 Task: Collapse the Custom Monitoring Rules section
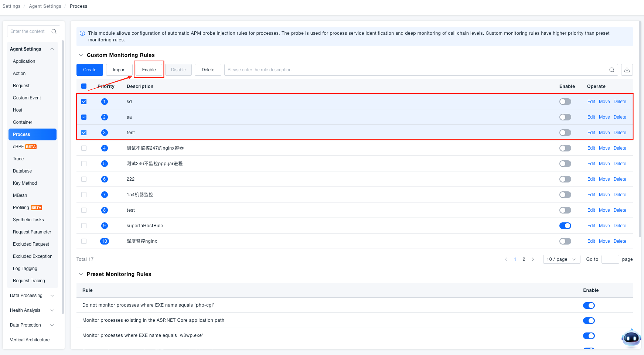pyautogui.click(x=81, y=55)
